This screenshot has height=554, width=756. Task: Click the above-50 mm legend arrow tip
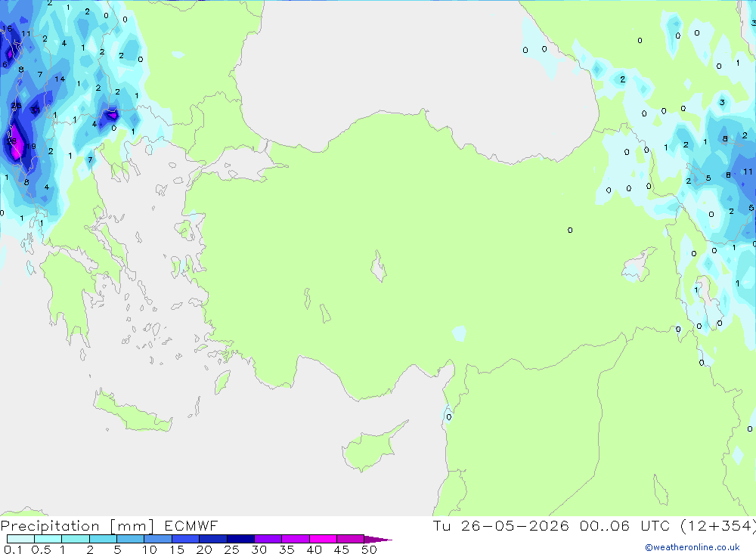click(378, 540)
